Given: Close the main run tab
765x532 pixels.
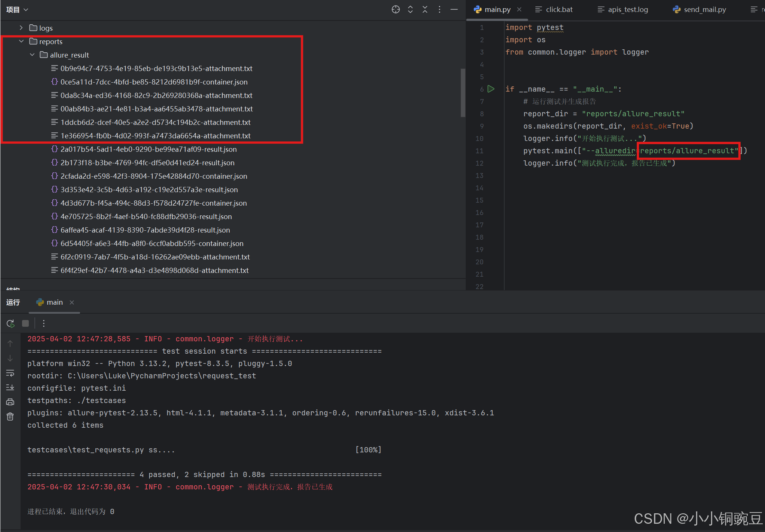Looking at the screenshot, I should [72, 302].
